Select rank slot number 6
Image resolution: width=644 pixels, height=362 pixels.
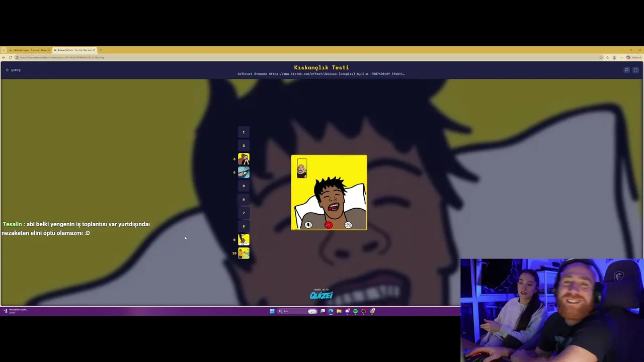pyautogui.click(x=244, y=200)
